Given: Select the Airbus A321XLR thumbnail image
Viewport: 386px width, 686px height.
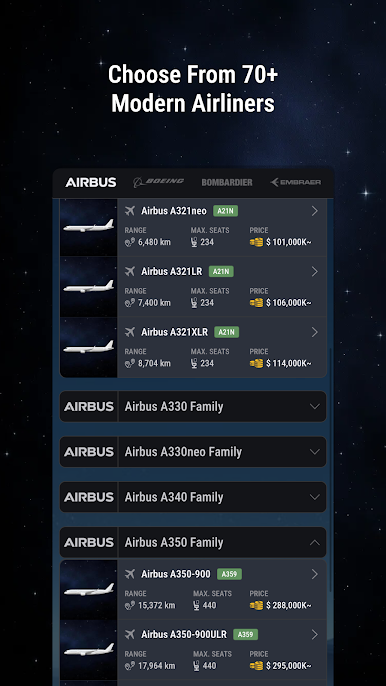Looking at the screenshot, I should pos(88,347).
